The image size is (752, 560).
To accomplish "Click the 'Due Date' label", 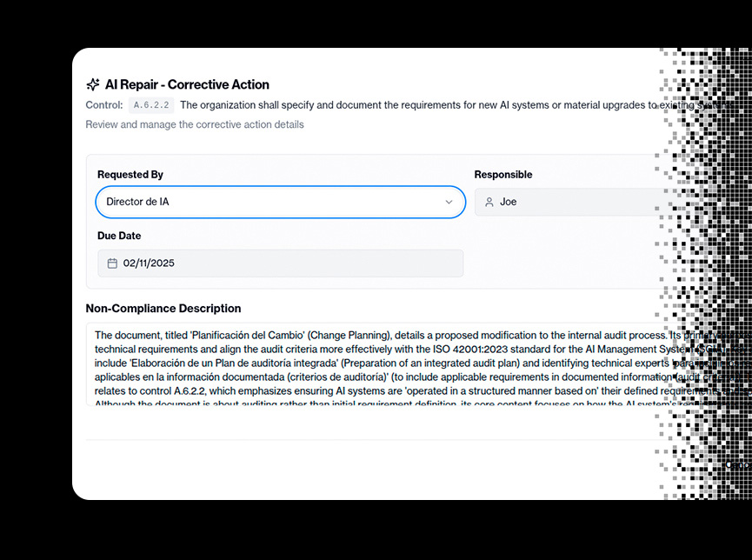I will click(x=119, y=236).
